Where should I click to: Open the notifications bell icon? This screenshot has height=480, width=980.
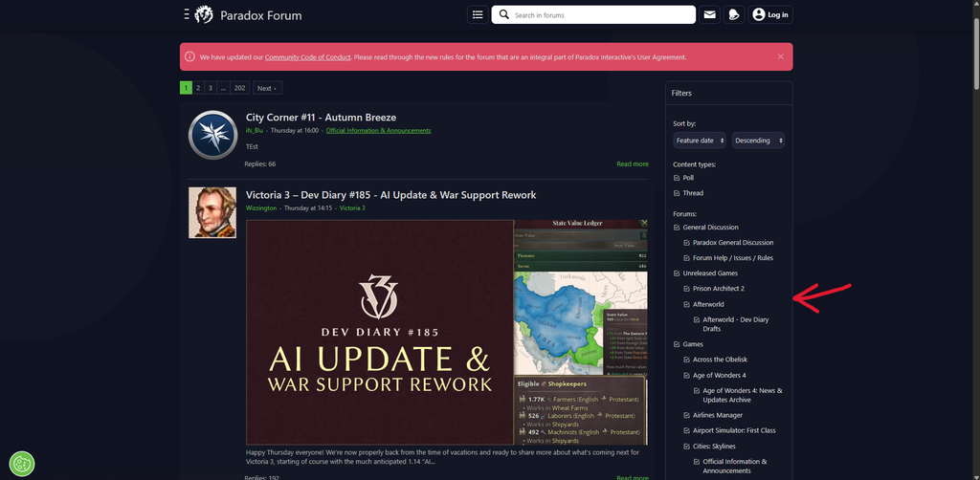pos(734,15)
